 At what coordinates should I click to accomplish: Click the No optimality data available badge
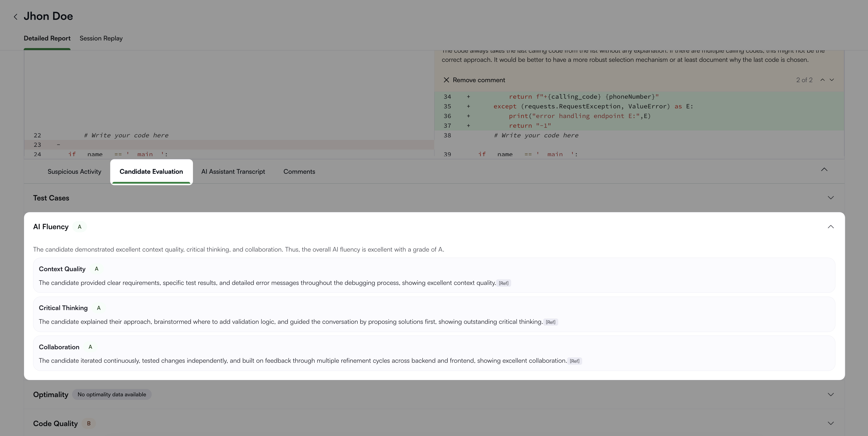(111, 395)
